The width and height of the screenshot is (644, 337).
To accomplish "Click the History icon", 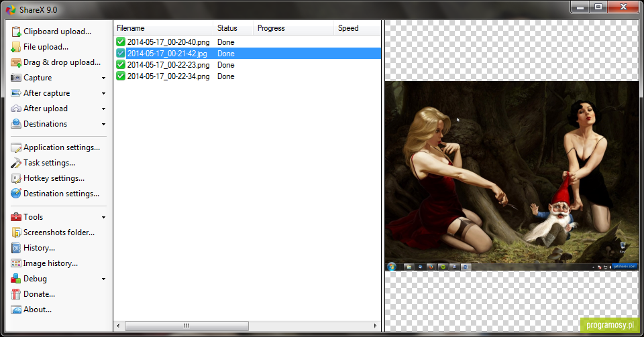I will pos(16,248).
